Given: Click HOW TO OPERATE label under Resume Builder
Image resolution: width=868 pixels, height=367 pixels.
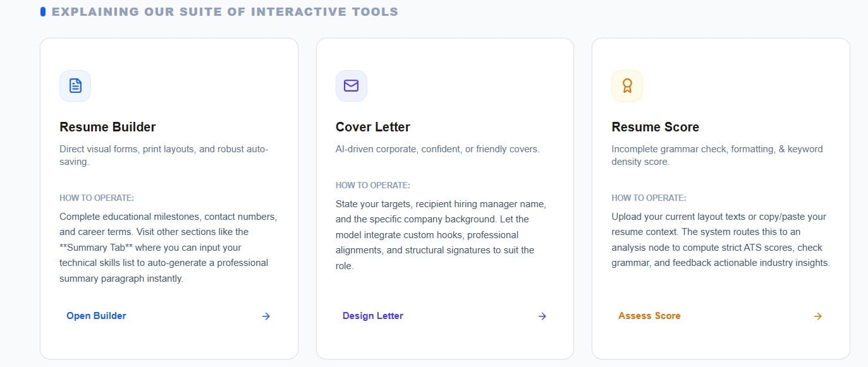Looking at the screenshot, I should pos(97,198).
